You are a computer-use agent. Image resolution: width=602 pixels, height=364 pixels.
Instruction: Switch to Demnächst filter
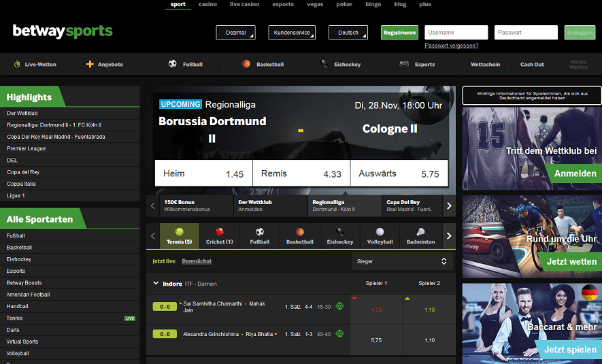coord(197,261)
